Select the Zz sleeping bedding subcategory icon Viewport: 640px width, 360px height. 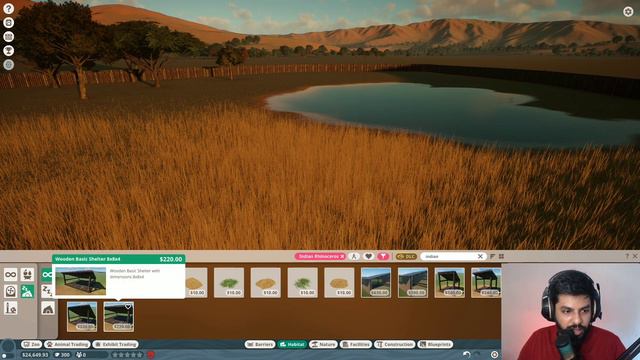click(x=47, y=291)
